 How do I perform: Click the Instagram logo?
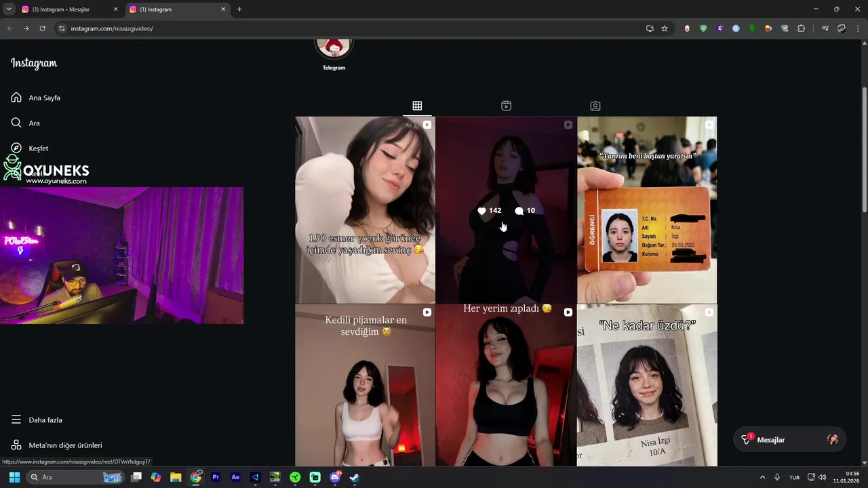click(34, 63)
